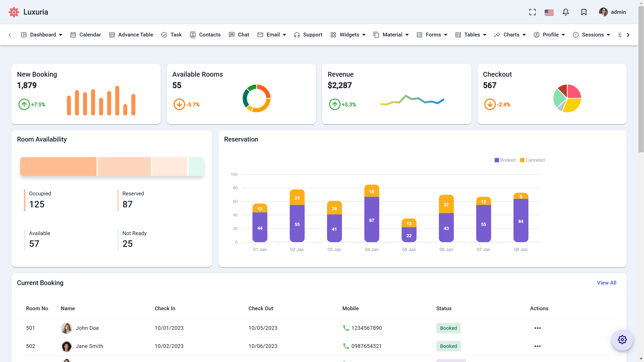Click the notification bell icon

[x=566, y=12]
